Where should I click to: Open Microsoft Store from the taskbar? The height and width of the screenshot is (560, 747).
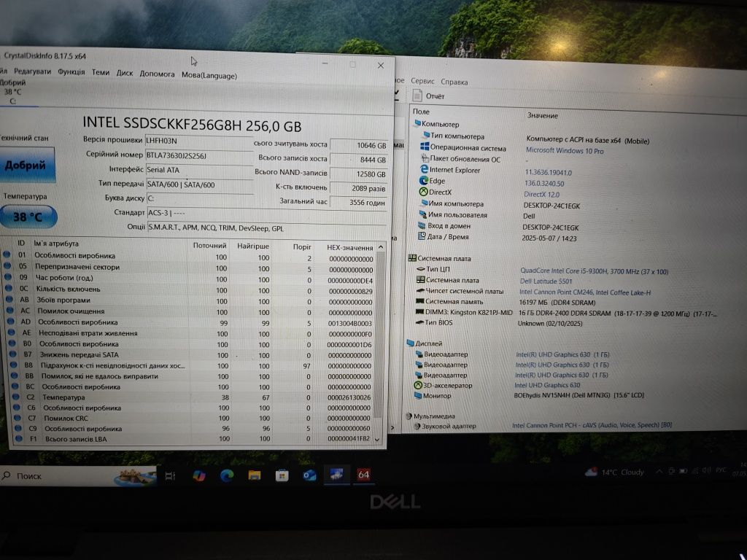[x=282, y=475]
